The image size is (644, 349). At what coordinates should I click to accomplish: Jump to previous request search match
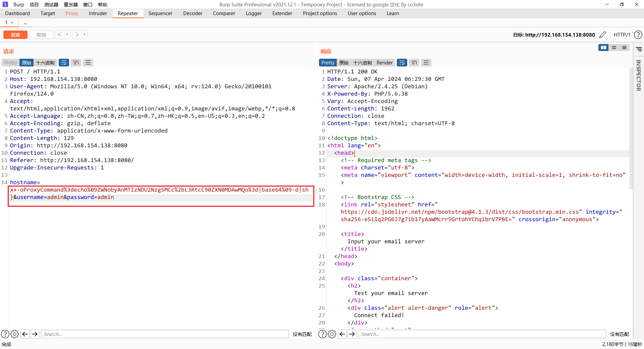[25, 334]
